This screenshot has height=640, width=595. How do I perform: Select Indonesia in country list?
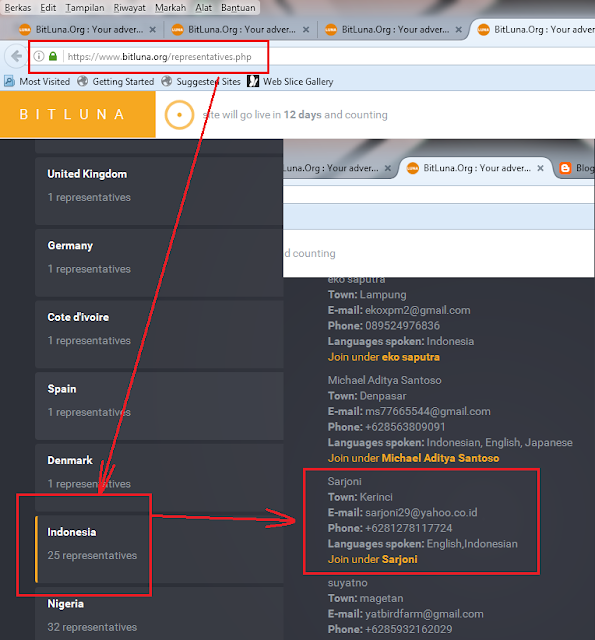pos(159,549)
